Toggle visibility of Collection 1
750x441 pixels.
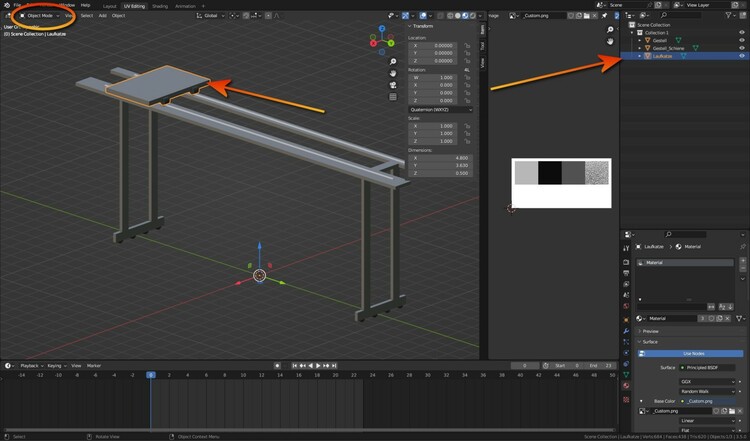click(x=741, y=32)
